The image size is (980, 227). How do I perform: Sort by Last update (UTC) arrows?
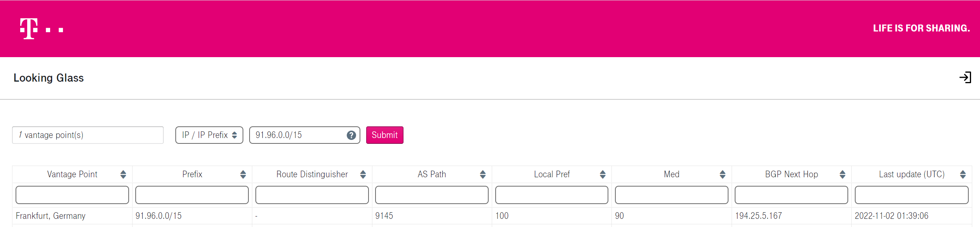tap(963, 175)
